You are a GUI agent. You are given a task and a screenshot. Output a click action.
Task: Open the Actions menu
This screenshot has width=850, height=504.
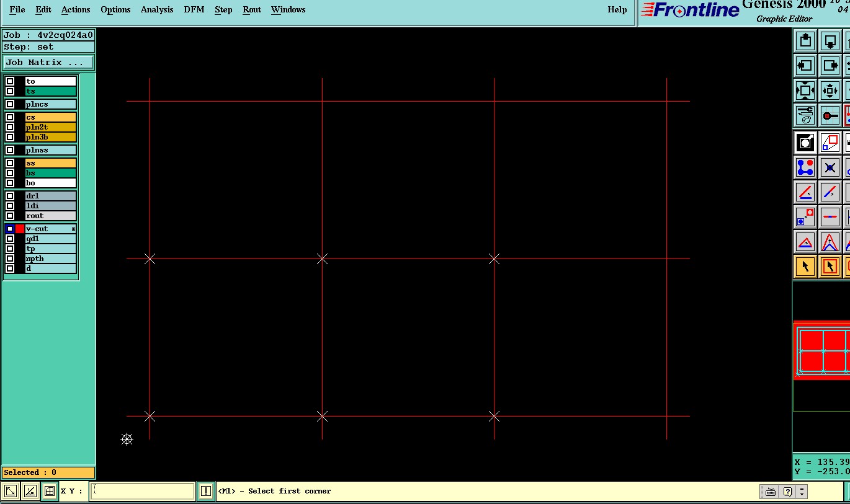(76, 9)
